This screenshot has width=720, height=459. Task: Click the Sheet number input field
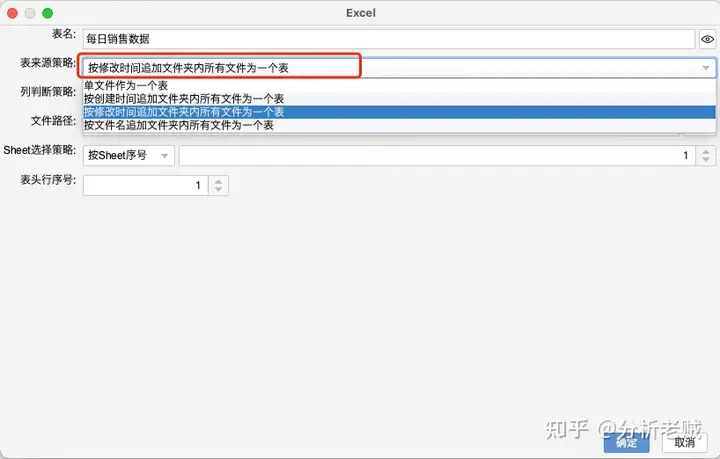pos(438,156)
